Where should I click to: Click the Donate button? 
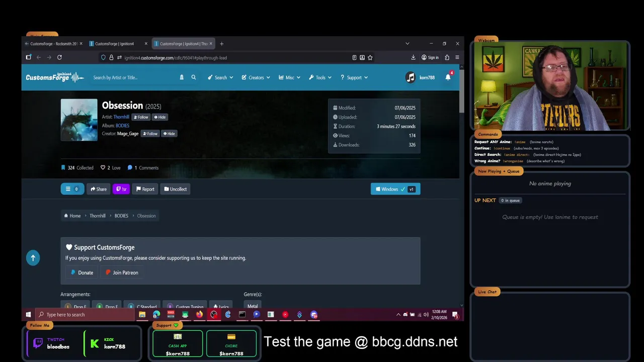click(82, 273)
